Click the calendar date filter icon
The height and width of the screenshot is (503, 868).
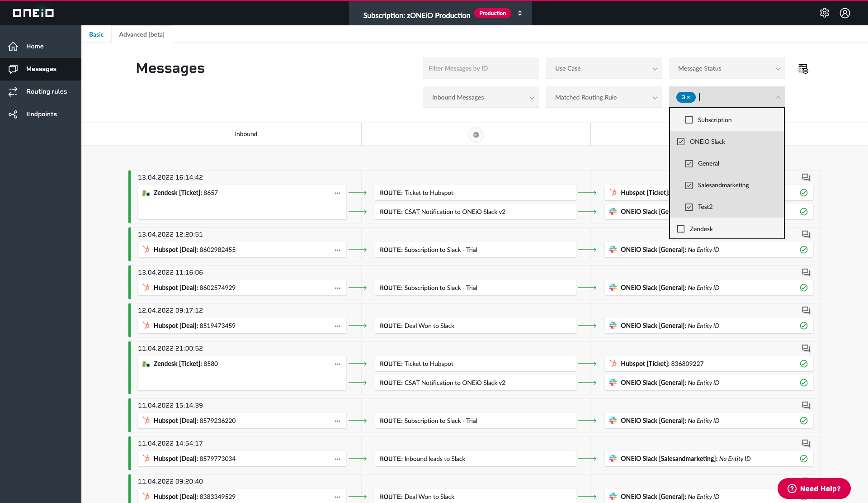click(x=803, y=69)
